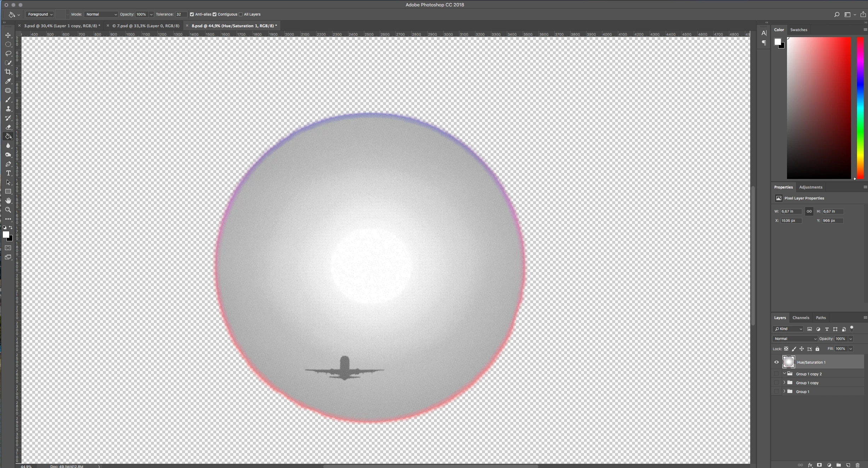Disable the Anti-alias checkbox
This screenshot has width=868, height=468.
click(x=192, y=15)
